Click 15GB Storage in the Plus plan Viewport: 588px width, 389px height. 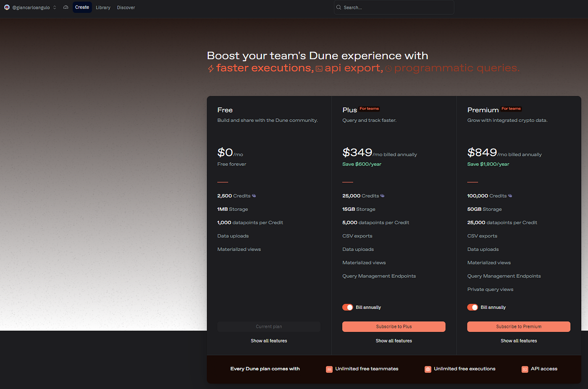[359, 209]
